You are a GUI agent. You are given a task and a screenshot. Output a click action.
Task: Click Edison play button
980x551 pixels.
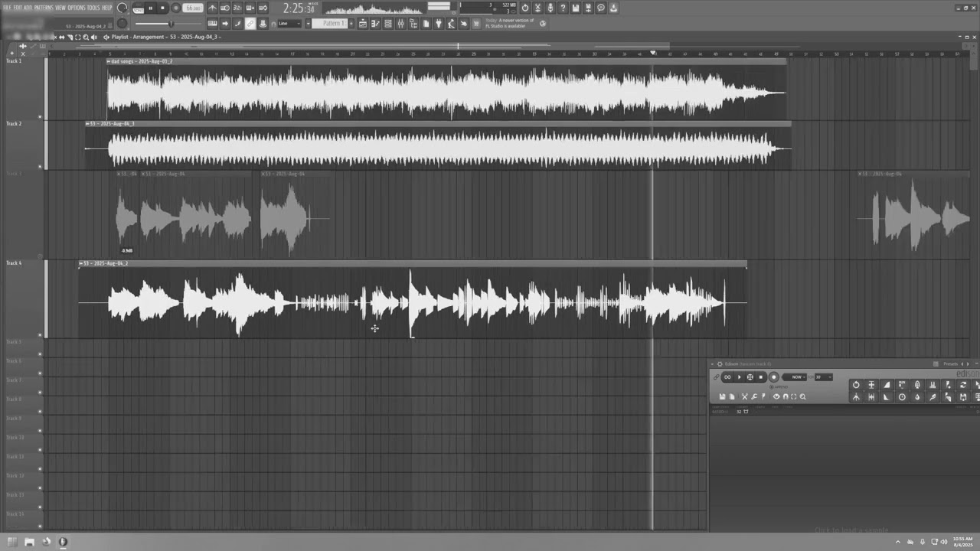(x=739, y=377)
